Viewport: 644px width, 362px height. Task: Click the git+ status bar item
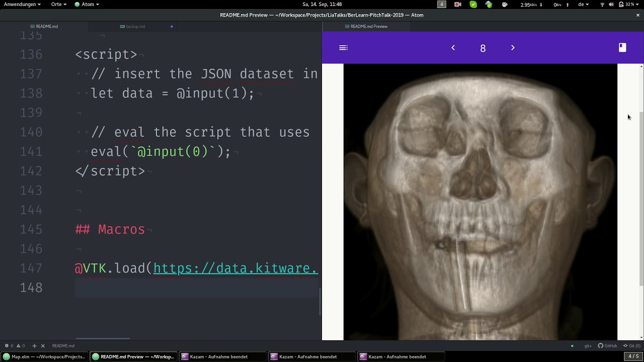[588, 346]
